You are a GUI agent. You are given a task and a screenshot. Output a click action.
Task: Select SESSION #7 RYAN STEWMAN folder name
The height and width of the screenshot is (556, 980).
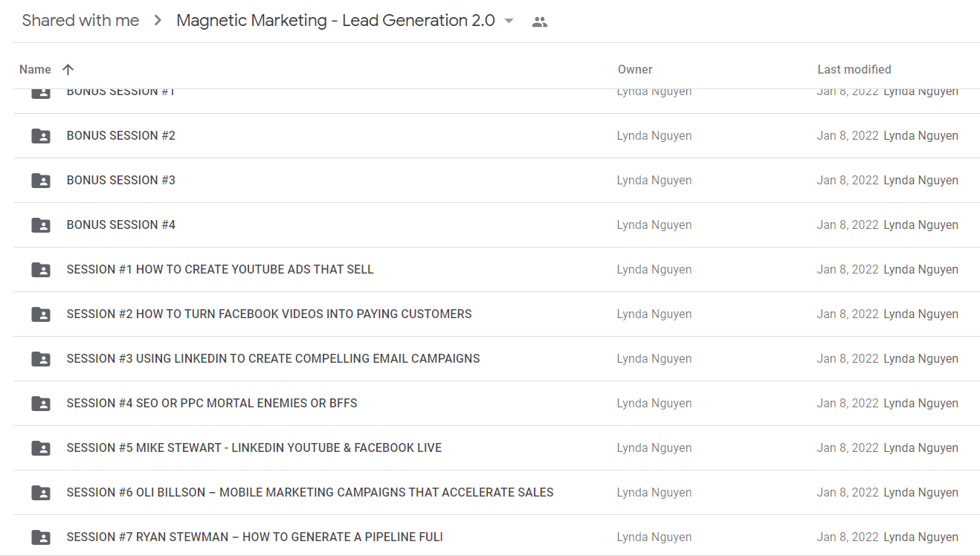pyautogui.click(x=255, y=537)
